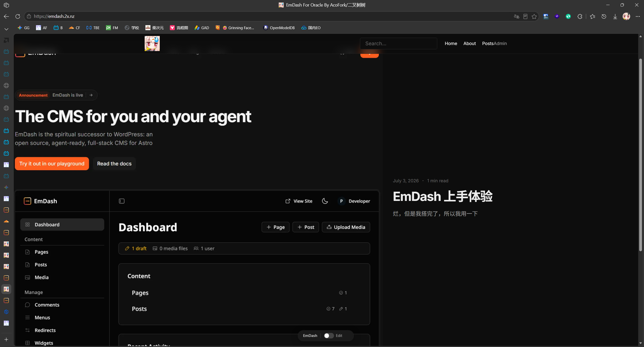Screen dimensions: 644x347
Task: Click Posts row in Content card
Action: coord(244,309)
